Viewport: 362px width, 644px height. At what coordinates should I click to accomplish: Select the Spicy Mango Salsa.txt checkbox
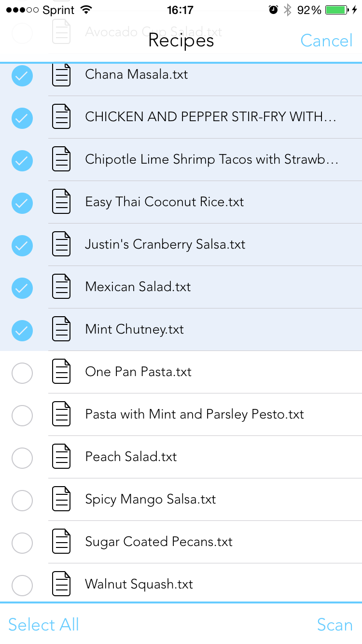point(22,501)
